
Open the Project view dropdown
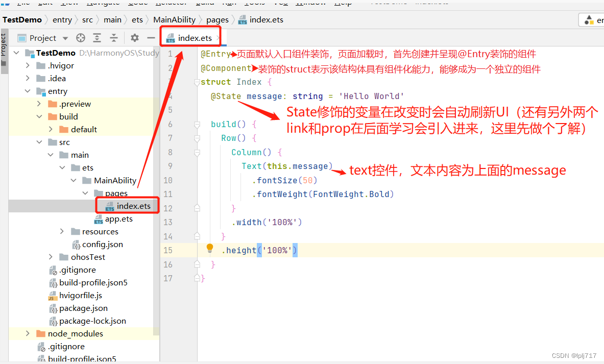coord(65,38)
